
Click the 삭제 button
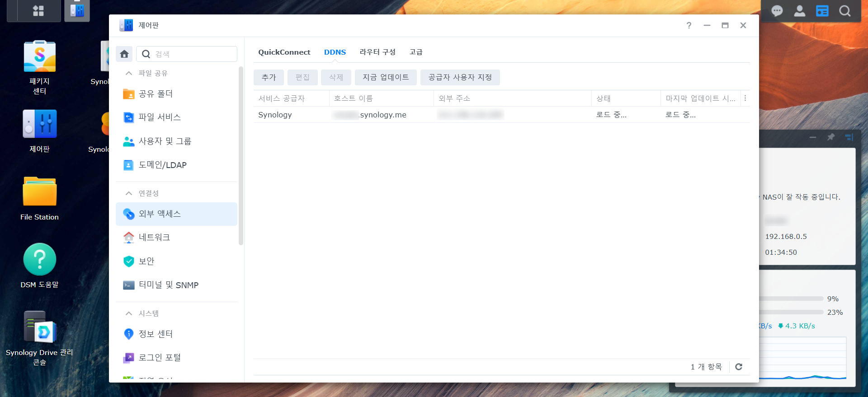336,77
